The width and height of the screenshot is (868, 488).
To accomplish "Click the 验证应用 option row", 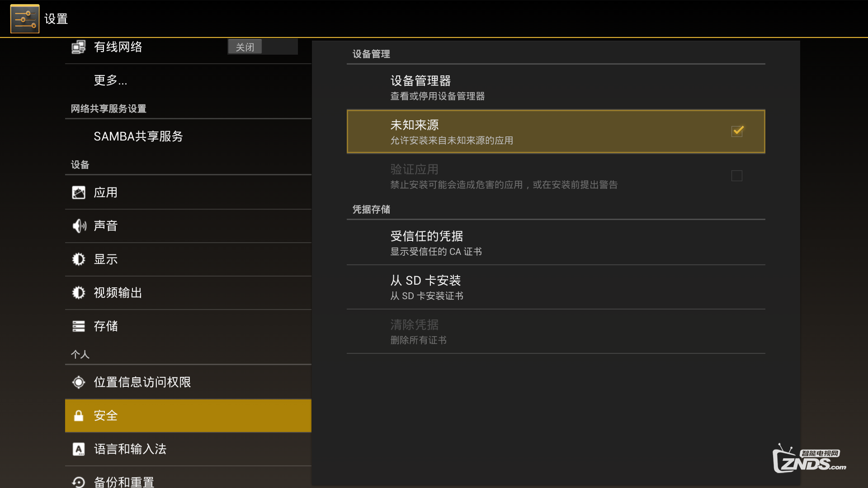I will tap(556, 176).
